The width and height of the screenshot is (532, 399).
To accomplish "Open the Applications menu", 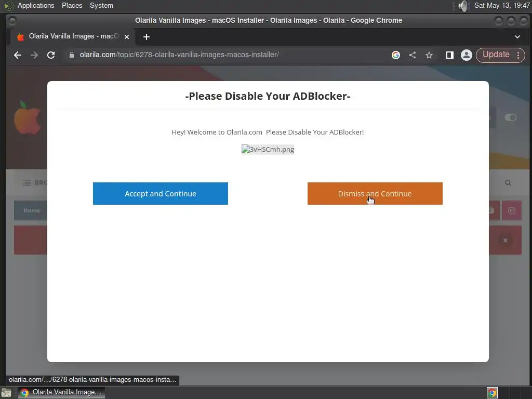I will [x=36, y=5].
